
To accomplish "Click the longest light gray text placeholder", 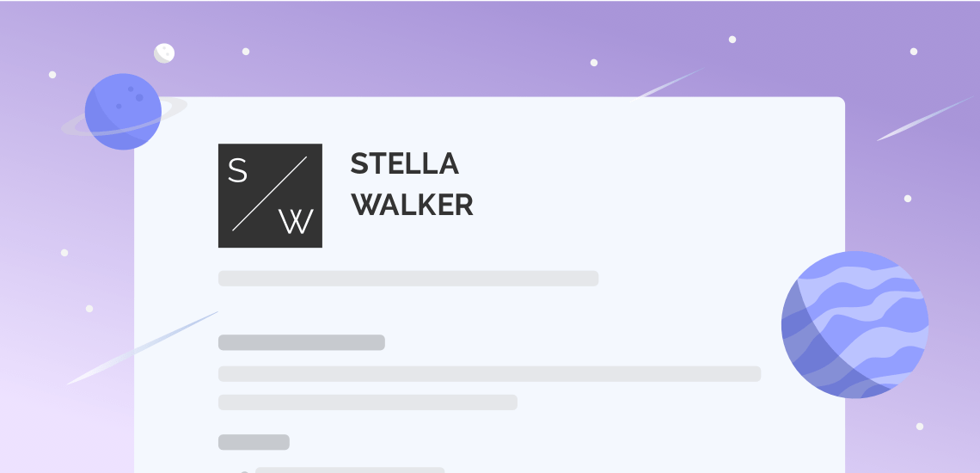I will 489,374.
